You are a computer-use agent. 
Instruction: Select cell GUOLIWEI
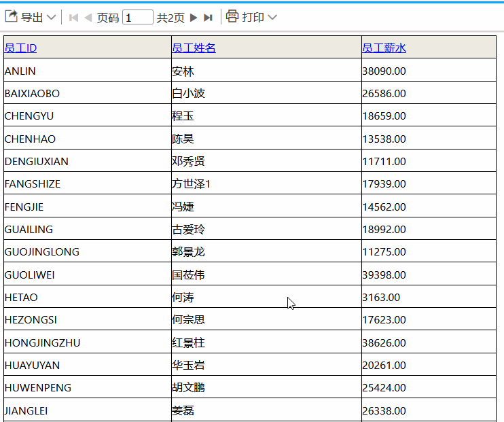point(88,274)
